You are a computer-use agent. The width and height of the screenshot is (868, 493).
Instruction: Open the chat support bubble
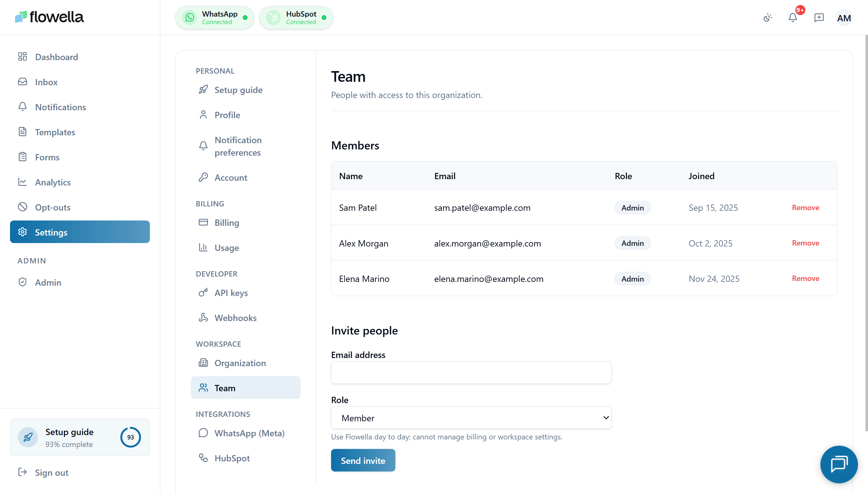(839, 464)
